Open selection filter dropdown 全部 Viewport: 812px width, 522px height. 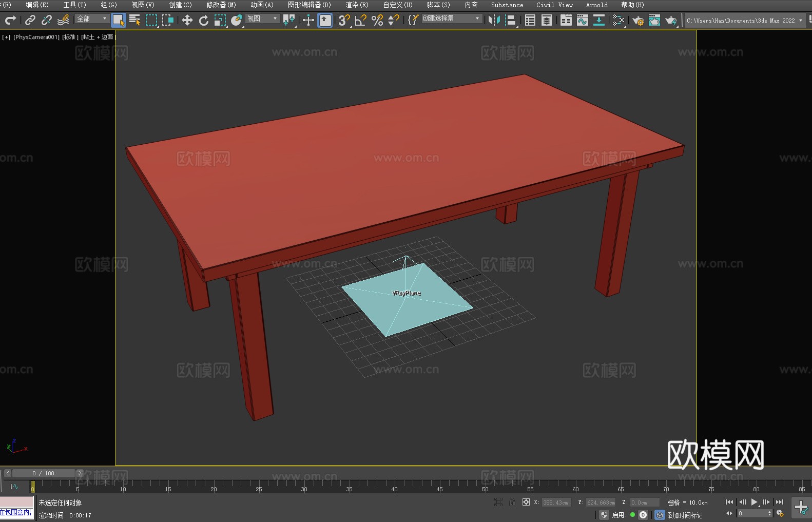92,18
